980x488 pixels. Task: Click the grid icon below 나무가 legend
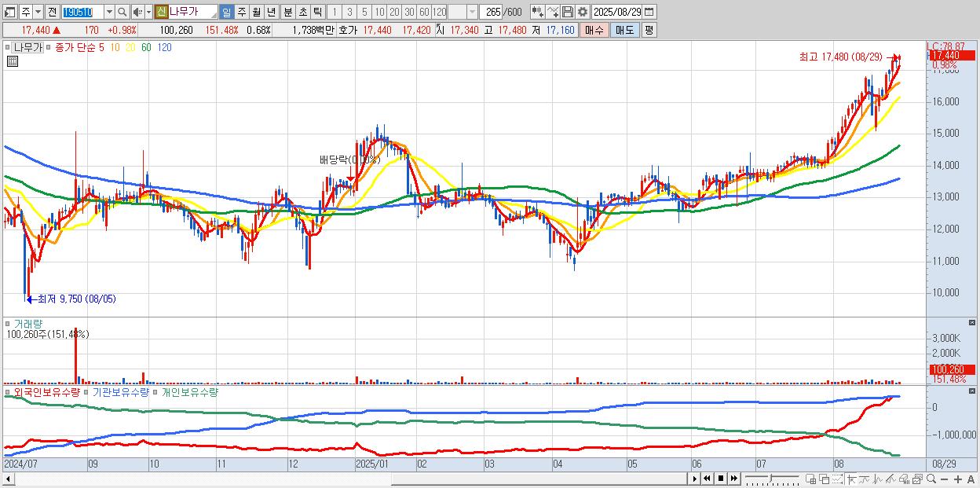click(x=13, y=61)
